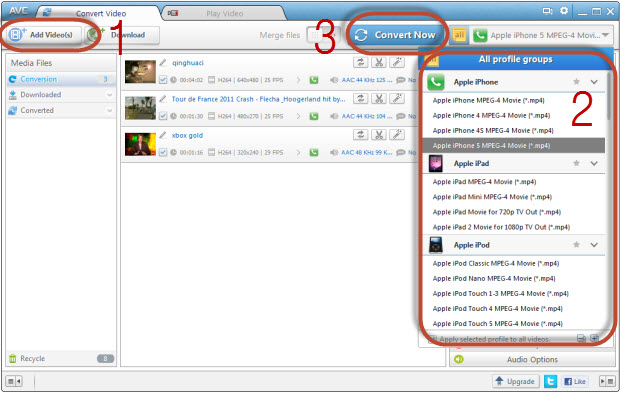The image size is (620, 393).
Task: Uncheck the Tour de France video checkbox
Action: (x=163, y=116)
